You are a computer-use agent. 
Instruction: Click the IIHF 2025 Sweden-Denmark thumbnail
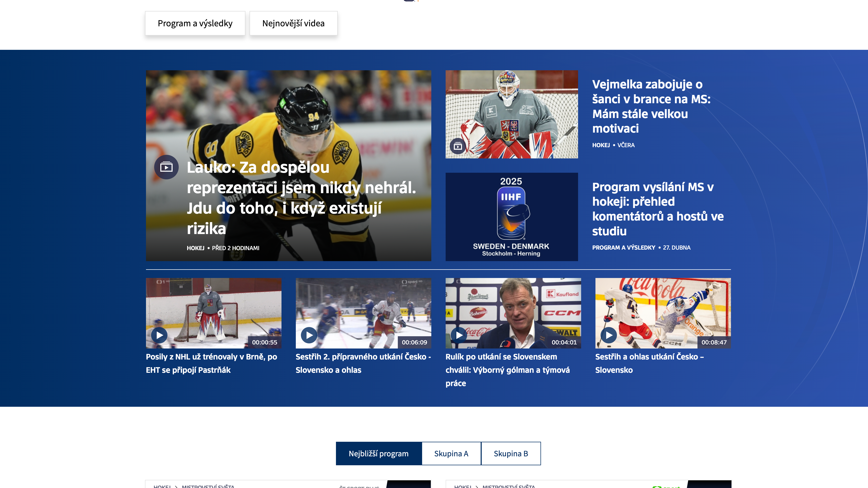512,217
